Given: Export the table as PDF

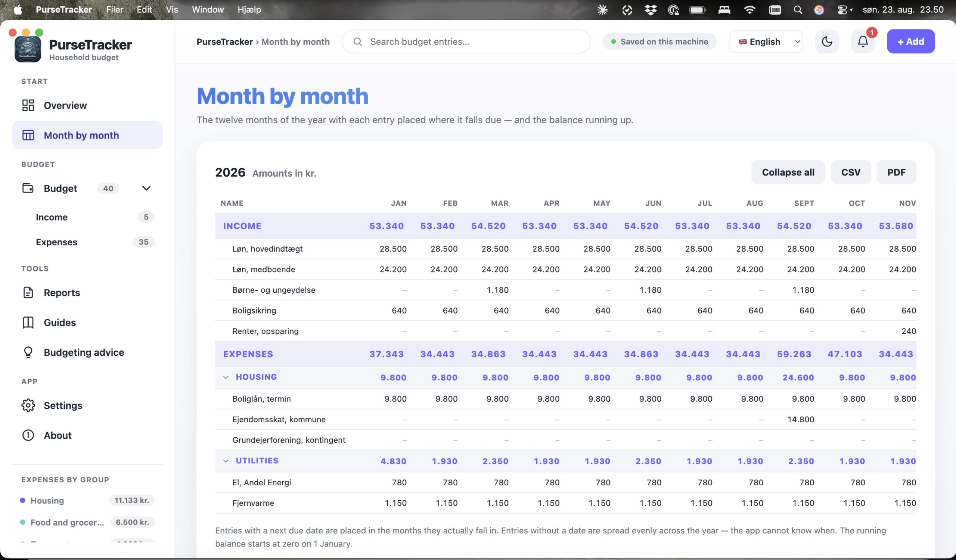Looking at the screenshot, I should point(896,172).
